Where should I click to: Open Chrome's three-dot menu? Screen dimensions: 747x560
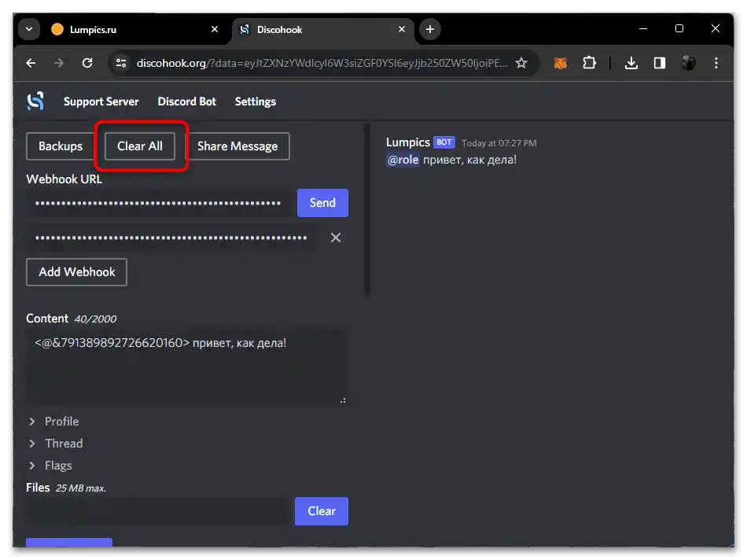716,63
